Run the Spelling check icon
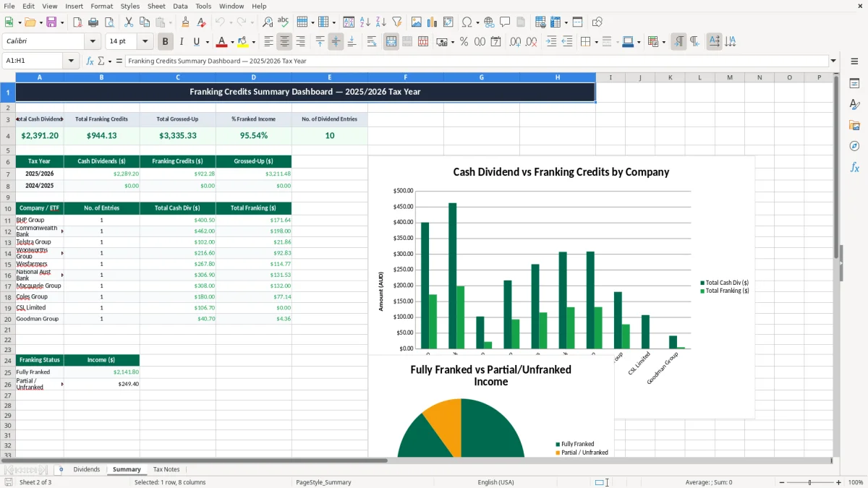The height and width of the screenshot is (488, 868). [x=284, y=22]
